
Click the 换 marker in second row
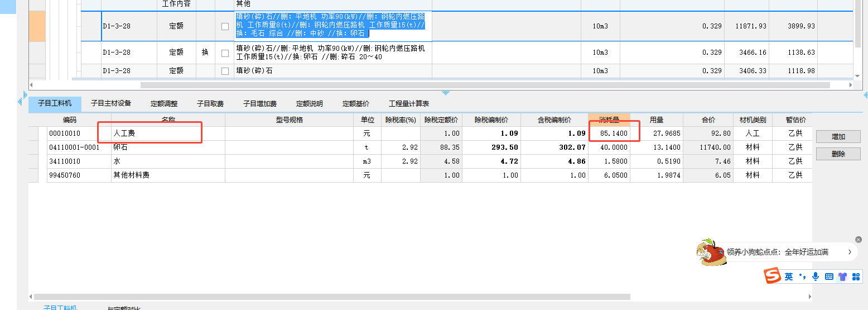tap(205, 53)
